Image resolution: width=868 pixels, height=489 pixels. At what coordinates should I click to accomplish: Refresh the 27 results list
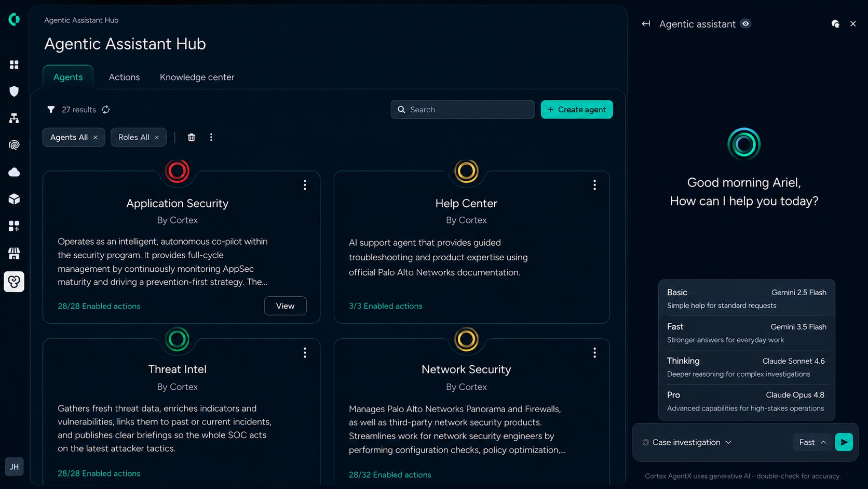106,110
